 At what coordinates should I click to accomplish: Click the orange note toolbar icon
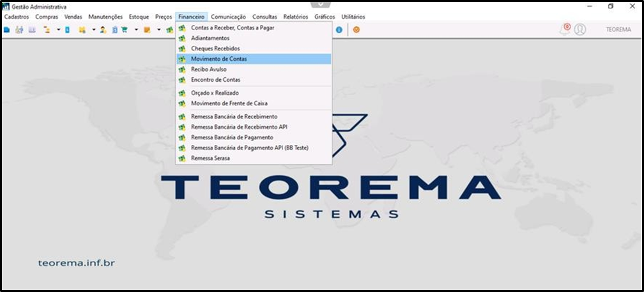(x=147, y=29)
